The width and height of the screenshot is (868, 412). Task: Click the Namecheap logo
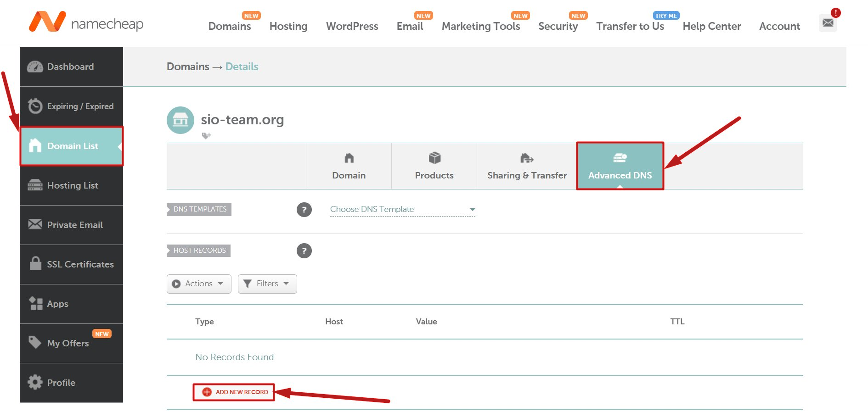(x=86, y=22)
